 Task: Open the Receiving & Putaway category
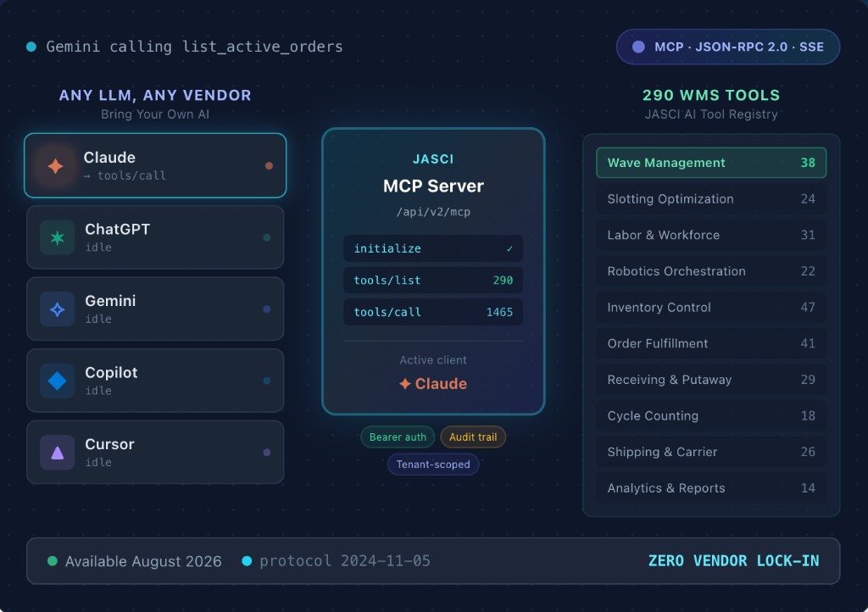pos(711,380)
